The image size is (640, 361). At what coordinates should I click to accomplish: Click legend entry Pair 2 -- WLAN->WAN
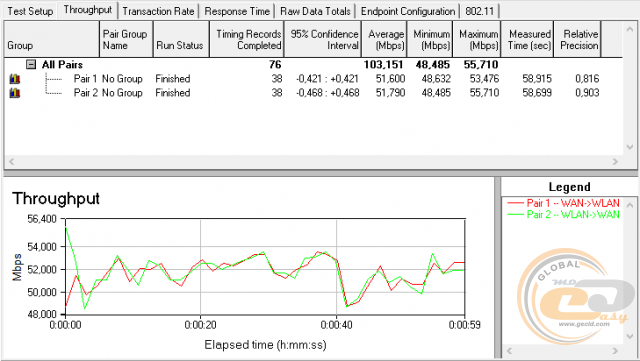coord(563,214)
